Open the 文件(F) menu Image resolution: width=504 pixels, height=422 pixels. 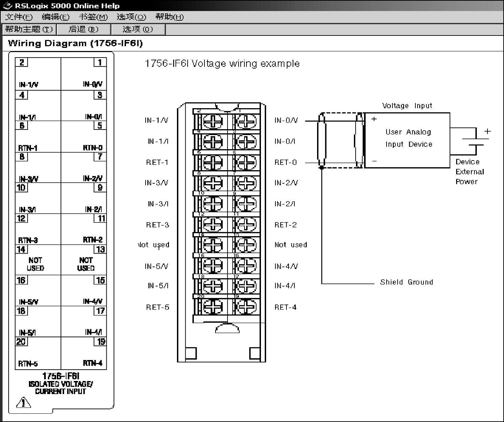click(x=19, y=17)
